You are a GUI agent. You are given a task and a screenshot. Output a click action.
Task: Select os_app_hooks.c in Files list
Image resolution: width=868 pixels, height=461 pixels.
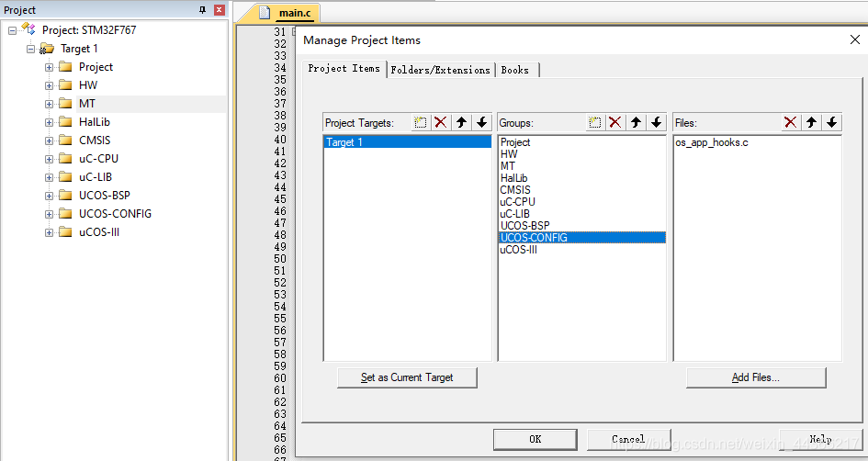pyautogui.click(x=712, y=142)
